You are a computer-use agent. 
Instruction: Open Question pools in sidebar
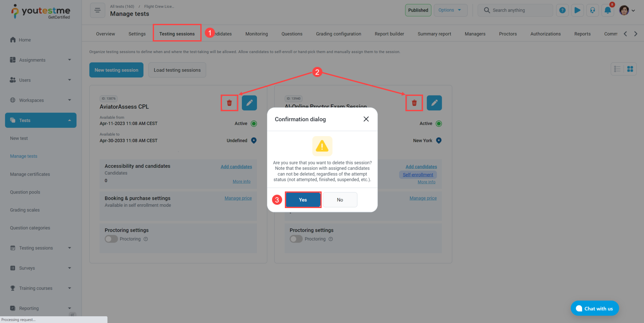pyautogui.click(x=25, y=192)
